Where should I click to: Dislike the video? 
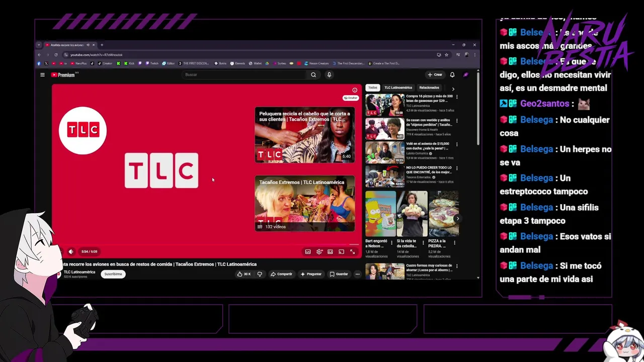[x=260, y=274]
